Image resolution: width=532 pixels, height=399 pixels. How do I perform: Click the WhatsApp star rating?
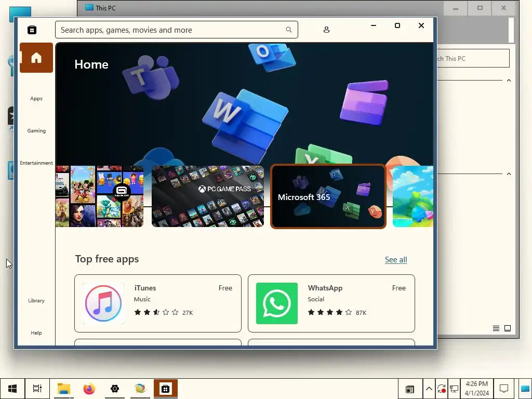(330, 312)
